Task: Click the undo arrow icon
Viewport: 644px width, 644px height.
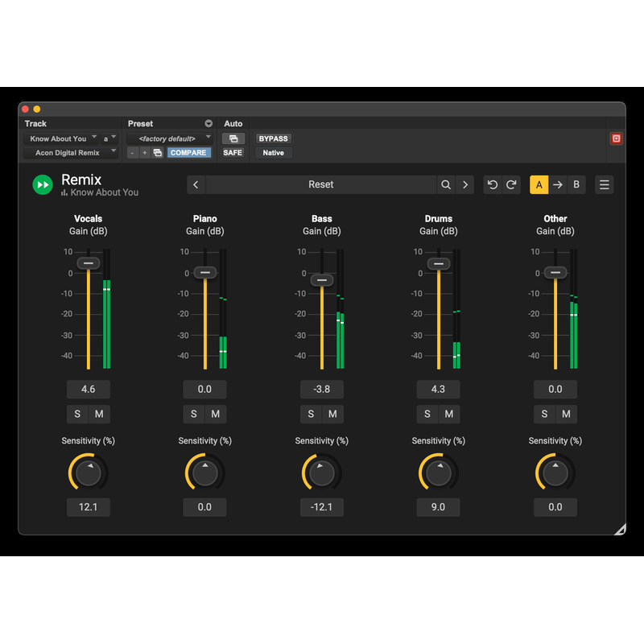Action: point(493,185)
